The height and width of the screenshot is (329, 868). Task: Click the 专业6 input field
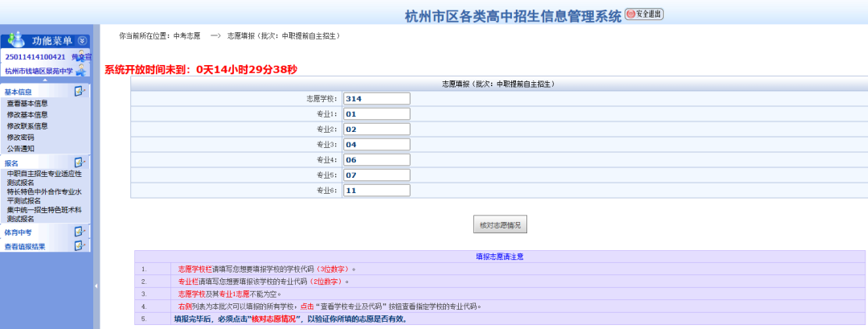(x=376, y=191)
